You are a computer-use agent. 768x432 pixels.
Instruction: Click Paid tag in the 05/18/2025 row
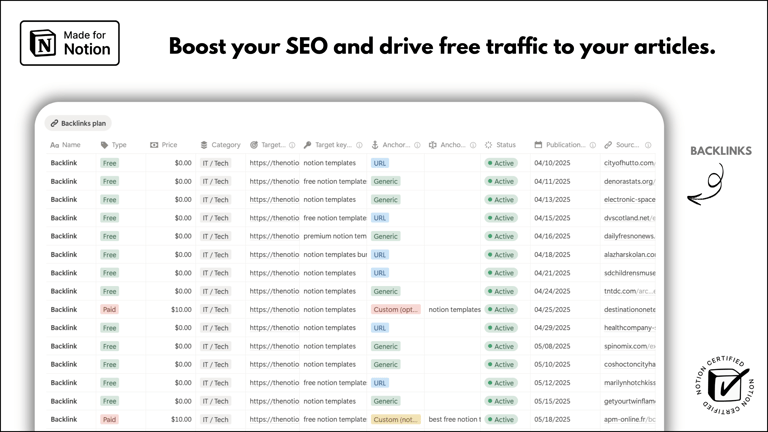pyautogui.click(x=109, y=419)
